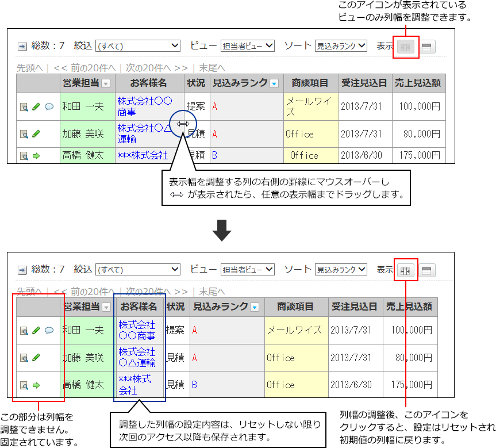Click pencil edit icon for 和田 一夫 row, upper table
This screenshot has width=496, height=448.
point(36,107)
